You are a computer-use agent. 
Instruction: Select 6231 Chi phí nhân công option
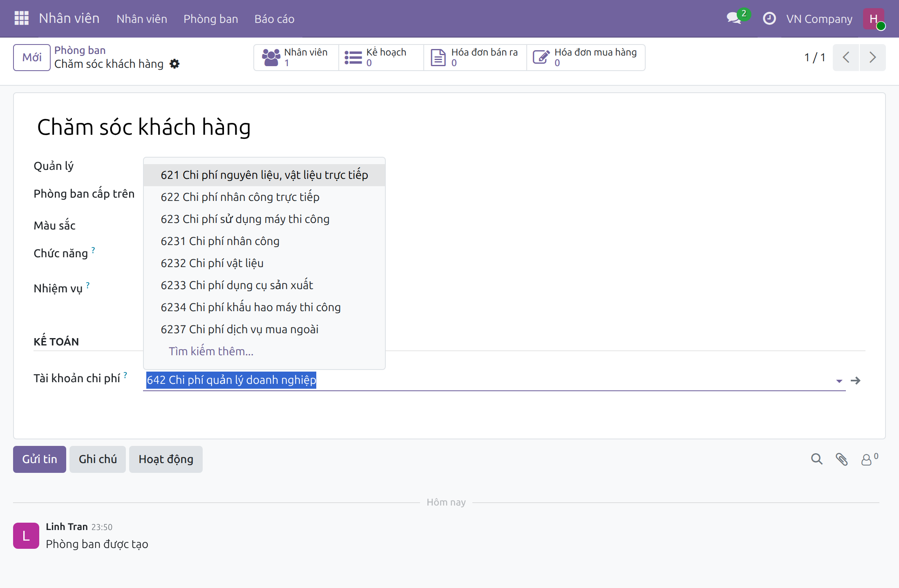(x=264, y=241)
